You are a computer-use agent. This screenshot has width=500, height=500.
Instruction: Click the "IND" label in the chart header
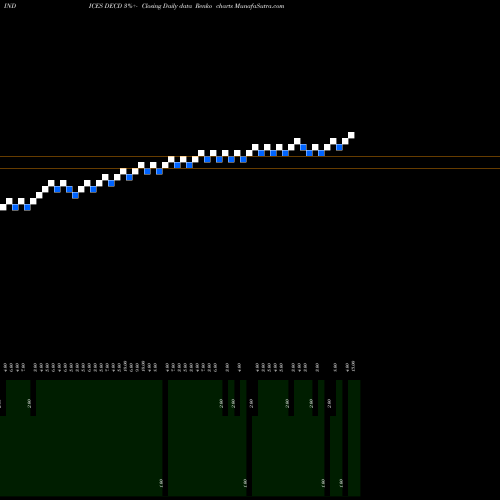[x=10, y=6]
